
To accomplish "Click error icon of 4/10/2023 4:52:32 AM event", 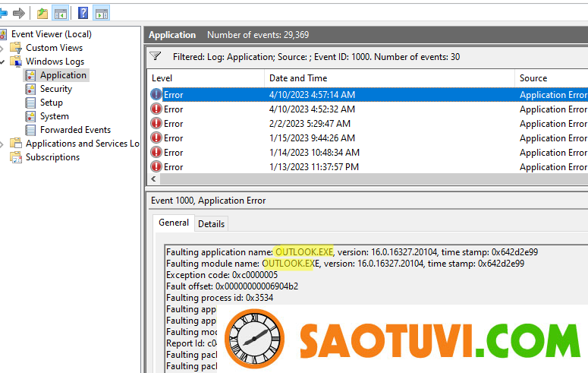I will 156,109.
